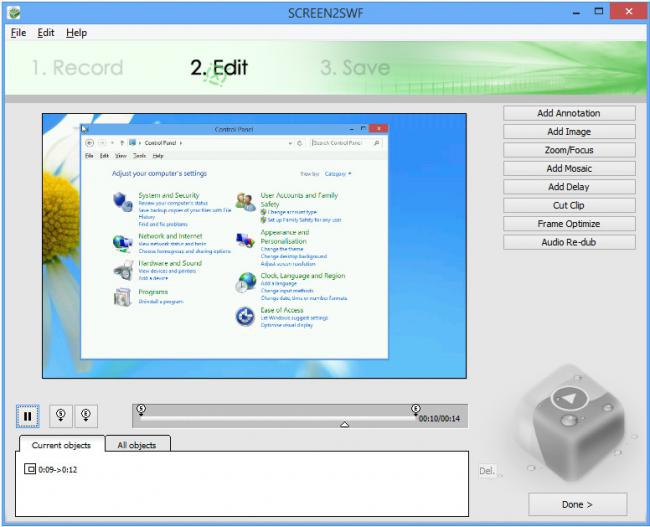
Task: Go to step 3. Save
Action: pyautogui.click(x=355, y=68)
